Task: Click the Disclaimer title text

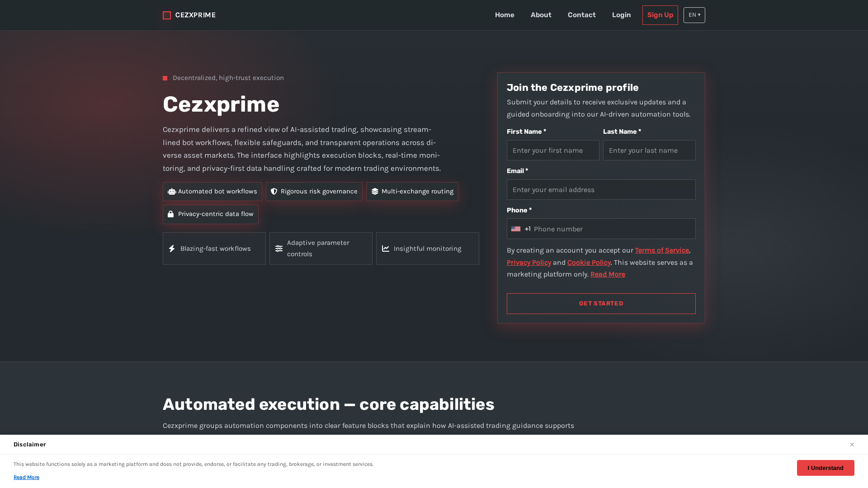Action: pos(30,445)
